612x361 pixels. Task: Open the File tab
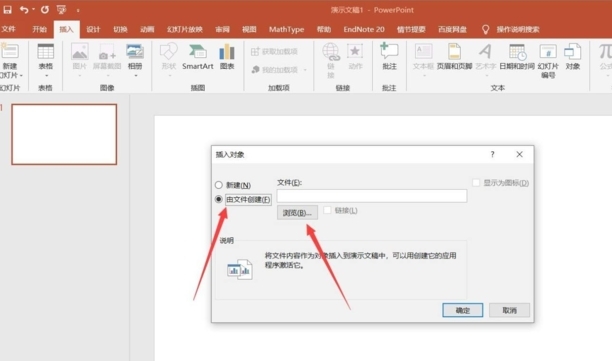[x=9, y=29]
